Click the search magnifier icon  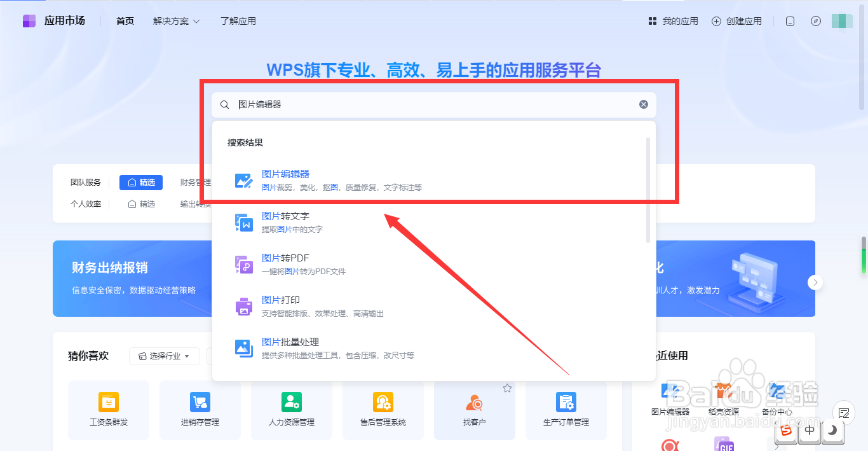point(224,104)
